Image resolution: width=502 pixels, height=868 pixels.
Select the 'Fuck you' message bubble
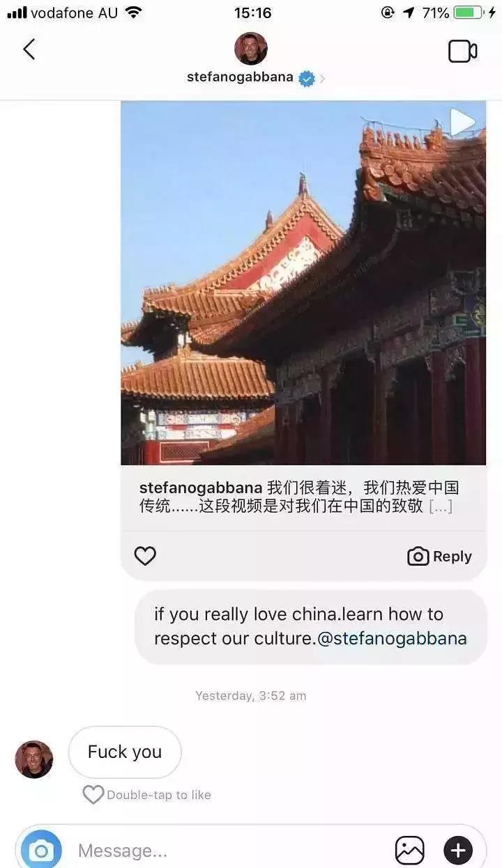point(125,752)
